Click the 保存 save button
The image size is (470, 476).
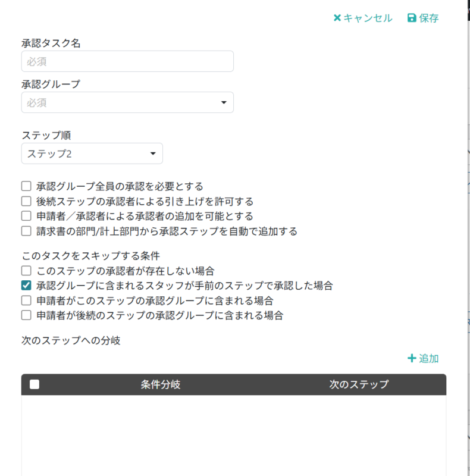(423, 18)
